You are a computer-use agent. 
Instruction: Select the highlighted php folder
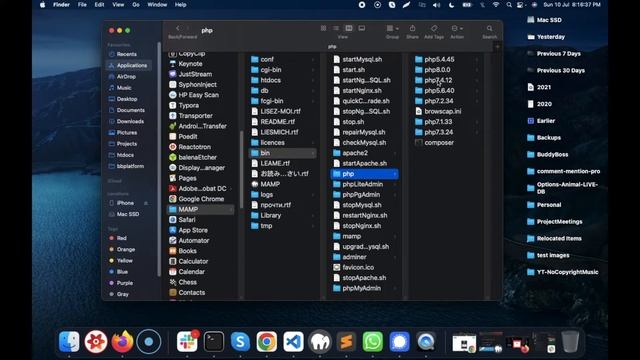pyautogui.click(x=364, y=174)
